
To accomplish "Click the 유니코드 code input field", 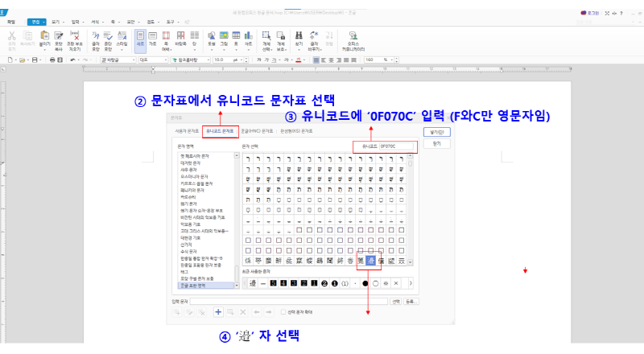I will click(396, 146).
